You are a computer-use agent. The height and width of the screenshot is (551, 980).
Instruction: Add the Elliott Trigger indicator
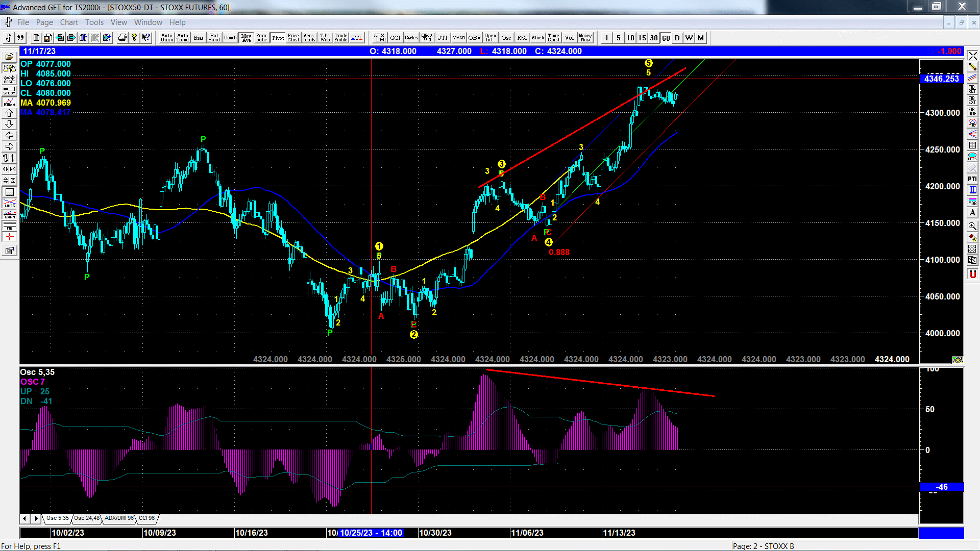[x=427, y=38]
